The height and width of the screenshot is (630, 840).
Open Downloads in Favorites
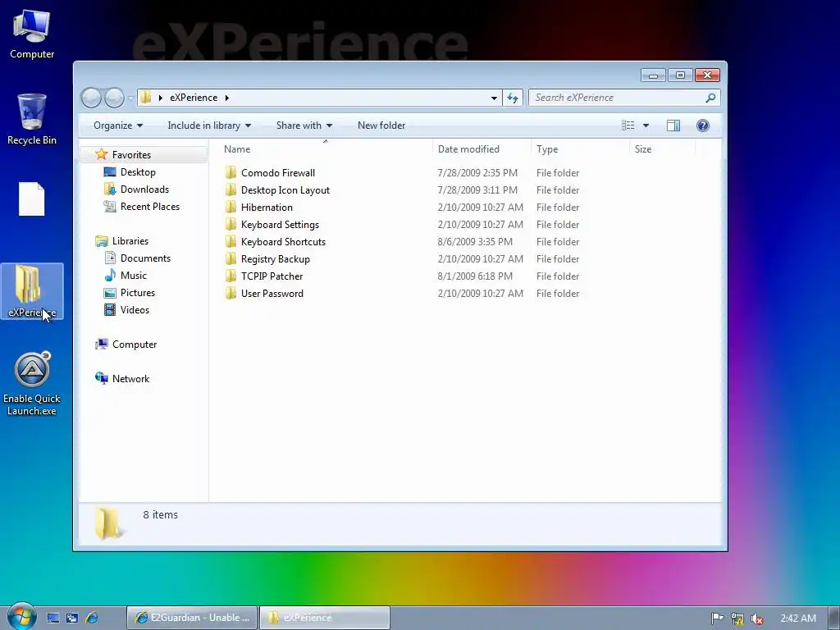pos(144,189)
